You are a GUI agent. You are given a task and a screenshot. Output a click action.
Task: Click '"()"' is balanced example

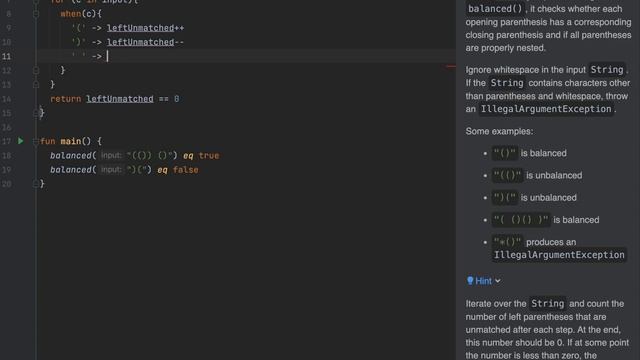point(530,153)
